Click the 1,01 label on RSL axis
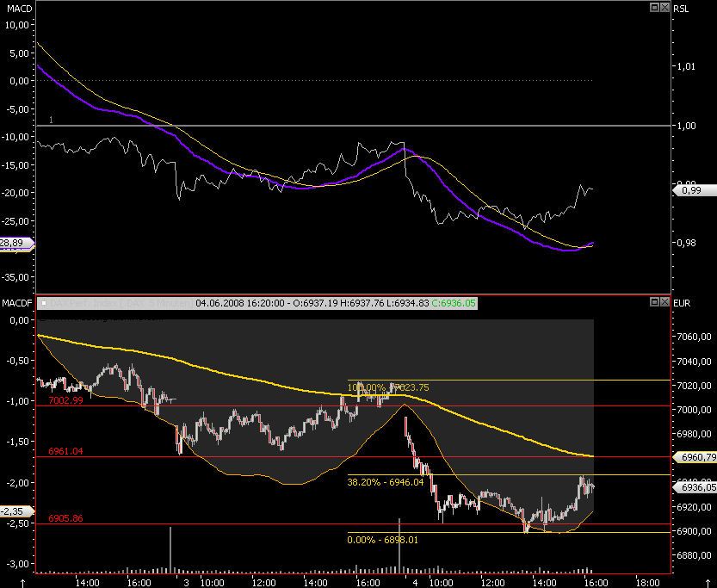Image resolution: width=717 pixels, height=588 pixels. [686, 67]
